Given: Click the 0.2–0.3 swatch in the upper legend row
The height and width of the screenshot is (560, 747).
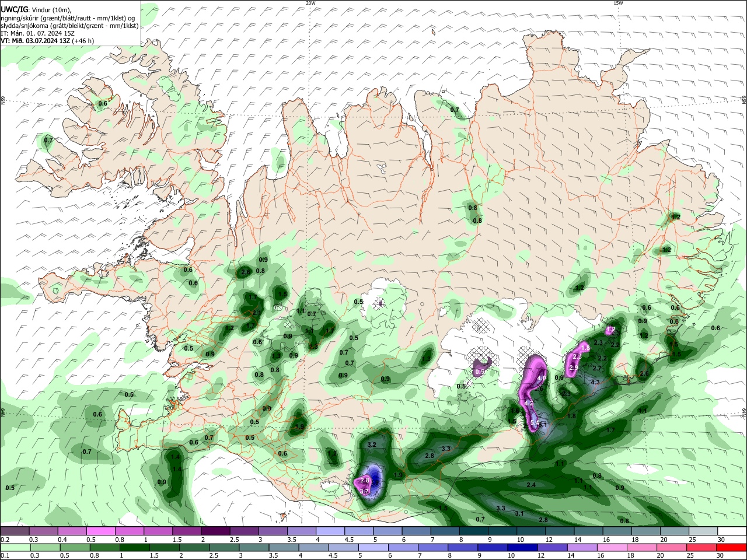Looking at the screenshot, I should [15, 531].
